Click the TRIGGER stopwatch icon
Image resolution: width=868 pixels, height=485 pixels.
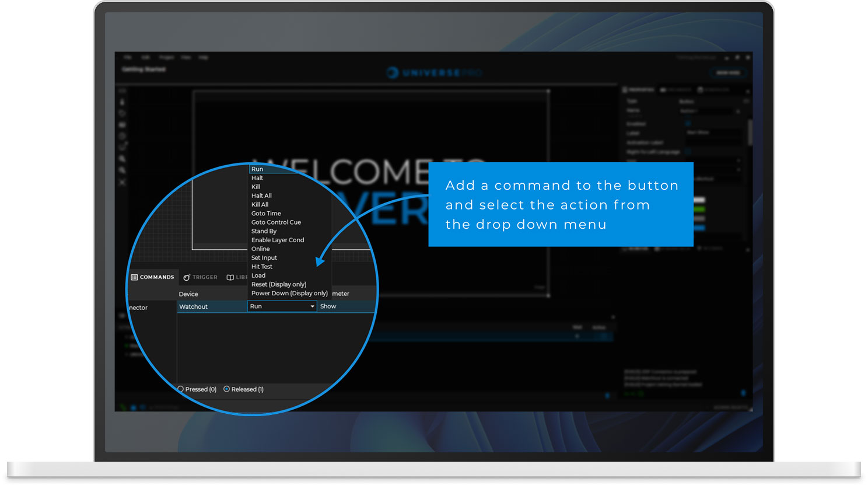click(x=187, y=277)
